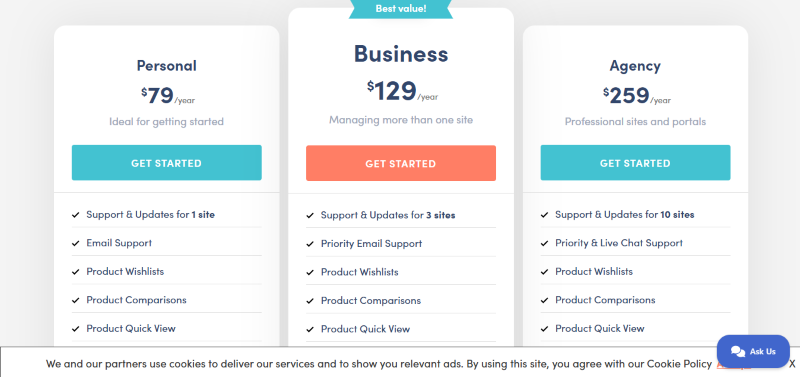The image size is (800, 377).
Task: Click checkmark next to Agency Product Quick View
Action: coord(544,329)
